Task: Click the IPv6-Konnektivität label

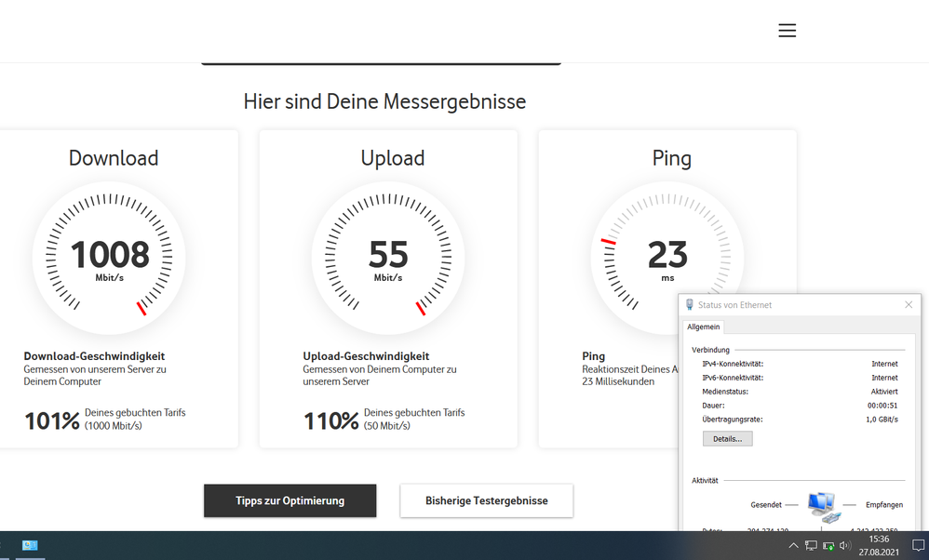Action: [733, 378]
